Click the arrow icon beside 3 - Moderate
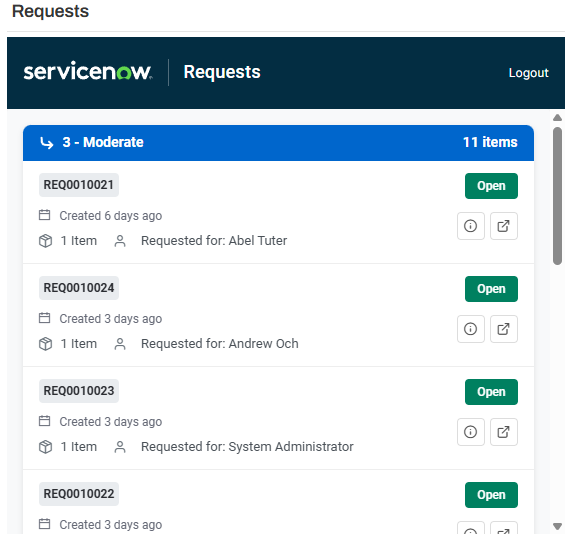 [x=47, y=143]
